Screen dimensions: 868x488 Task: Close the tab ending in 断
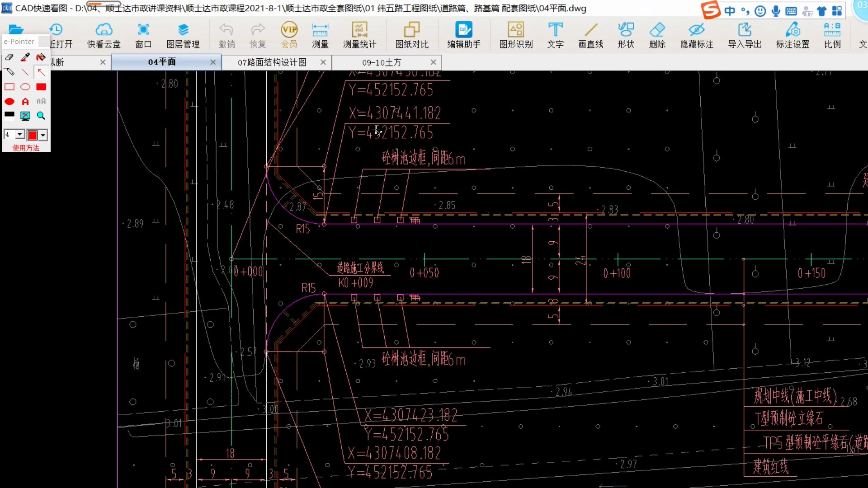coord(103,62)
